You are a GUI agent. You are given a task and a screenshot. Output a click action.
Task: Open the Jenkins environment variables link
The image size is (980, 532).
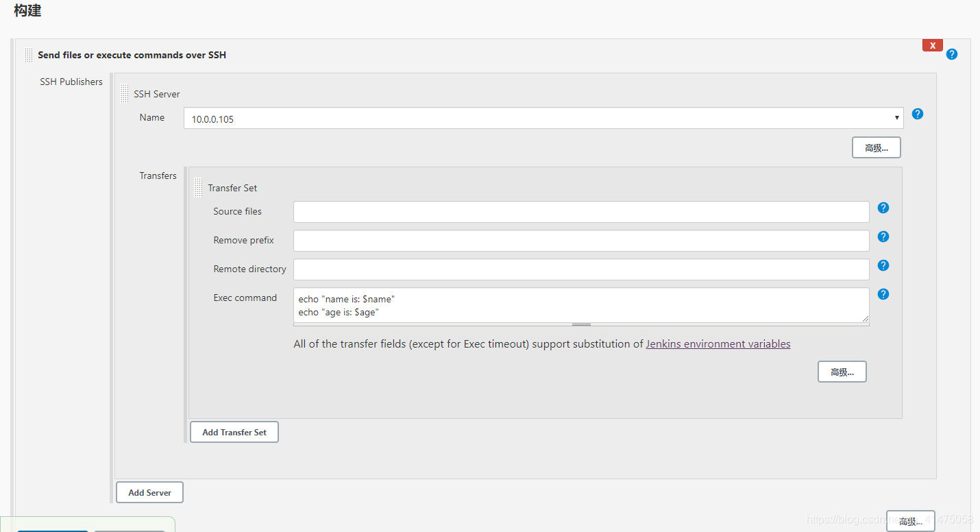(718, 344)
